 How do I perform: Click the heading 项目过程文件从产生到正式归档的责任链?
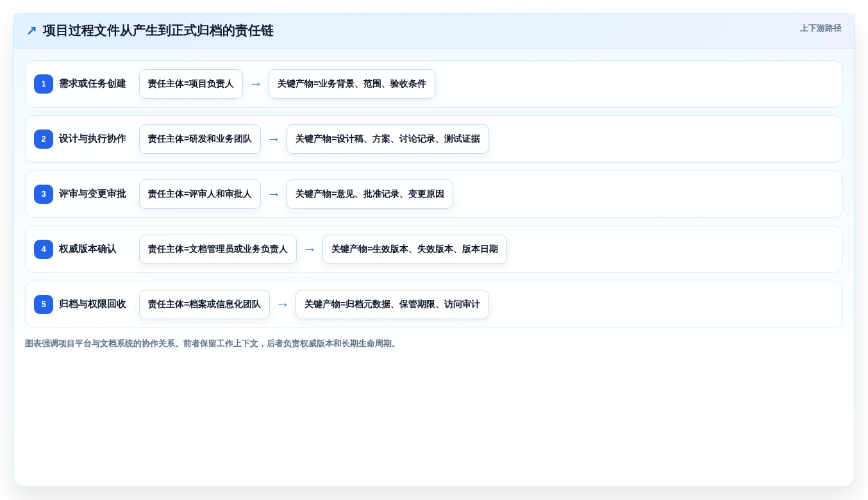point(158,31)
